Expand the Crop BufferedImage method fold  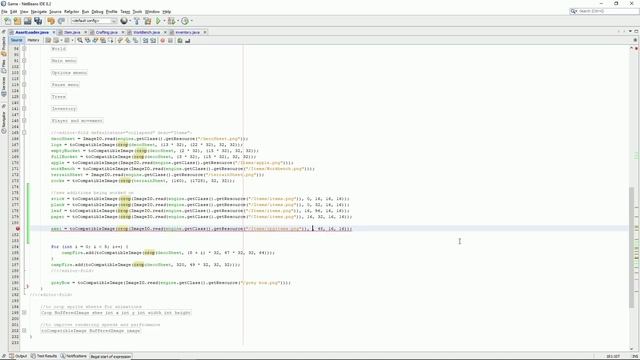coord(24,313)
